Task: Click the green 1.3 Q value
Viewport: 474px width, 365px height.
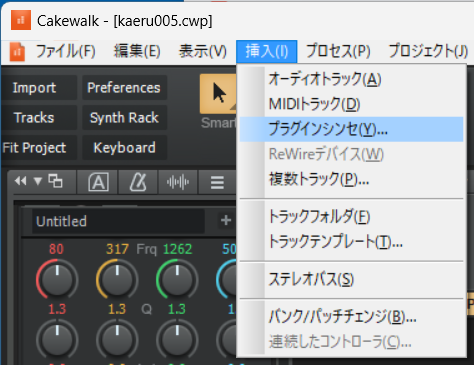Action: (177, 309)
